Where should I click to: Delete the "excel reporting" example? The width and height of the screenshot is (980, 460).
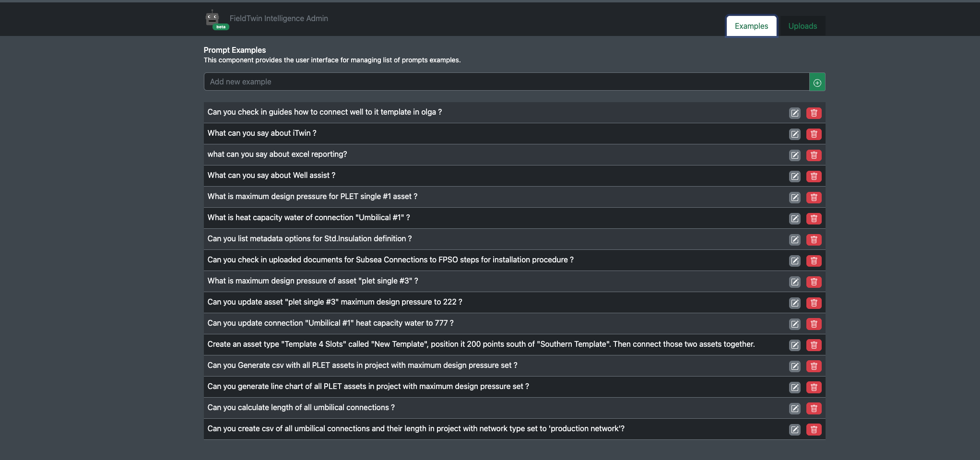pyautogui.click(x=814, y=155)
